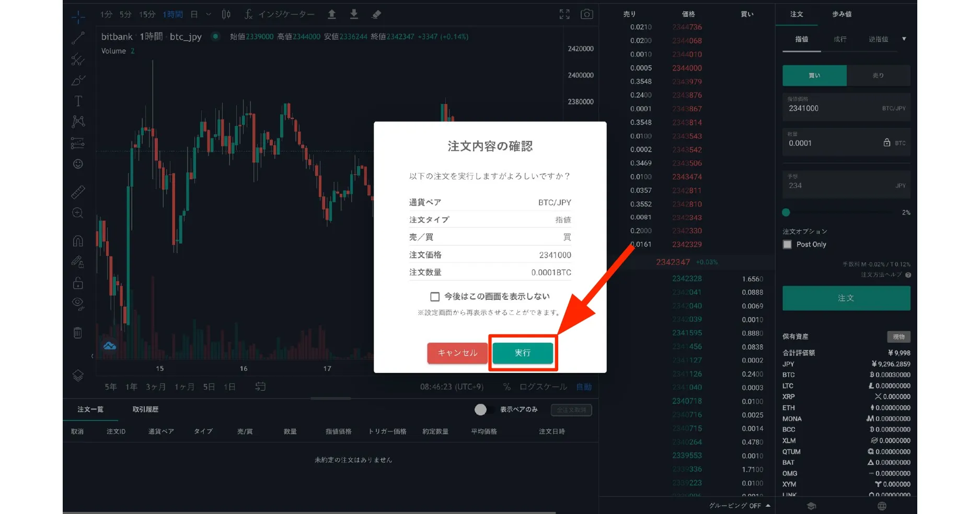Select the trend line drawing tool
The height and width of the screenshot is (514, 980).
click(x=78, y=38)
